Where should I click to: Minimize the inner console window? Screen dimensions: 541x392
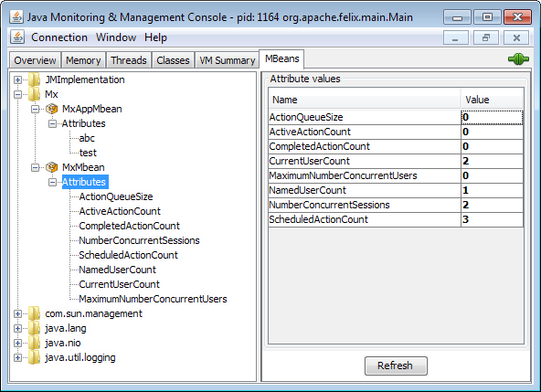coord(455,37)
